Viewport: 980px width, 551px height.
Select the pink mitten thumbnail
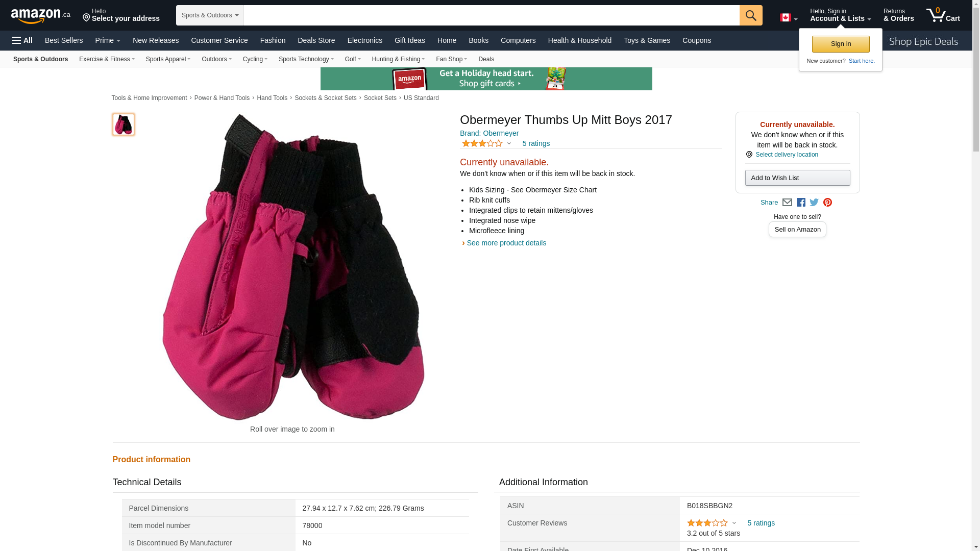124,124
